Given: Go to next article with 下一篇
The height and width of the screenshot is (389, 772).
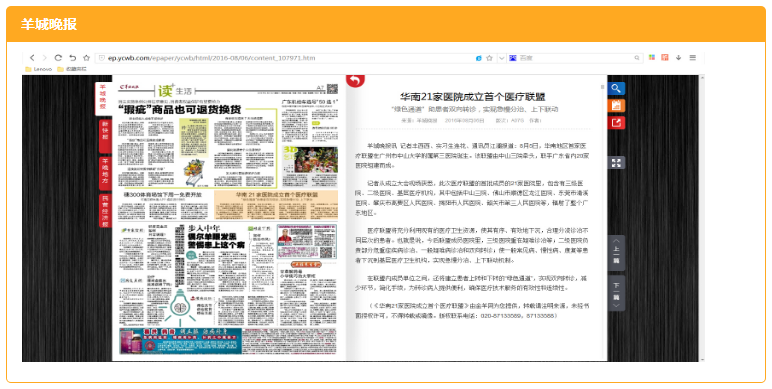Looking at the screenshot, I should coord(616,293).
